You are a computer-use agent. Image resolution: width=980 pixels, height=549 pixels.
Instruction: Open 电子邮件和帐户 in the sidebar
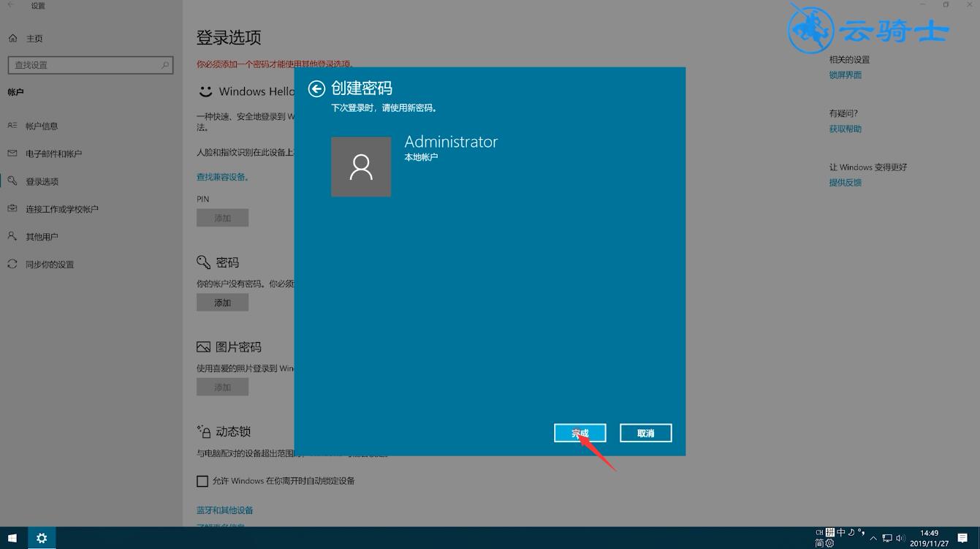[54, 154]
